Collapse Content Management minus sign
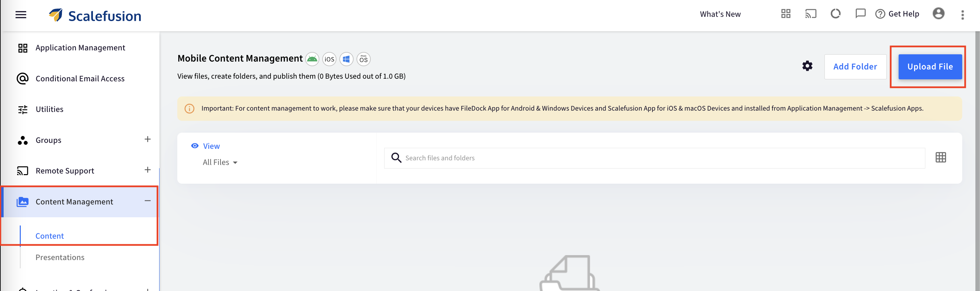Viewport: 980px width, 291px height. click(148, 200)
